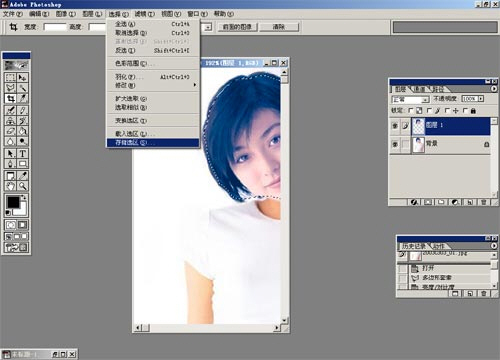Select the Zoom tool

point(22,186)
